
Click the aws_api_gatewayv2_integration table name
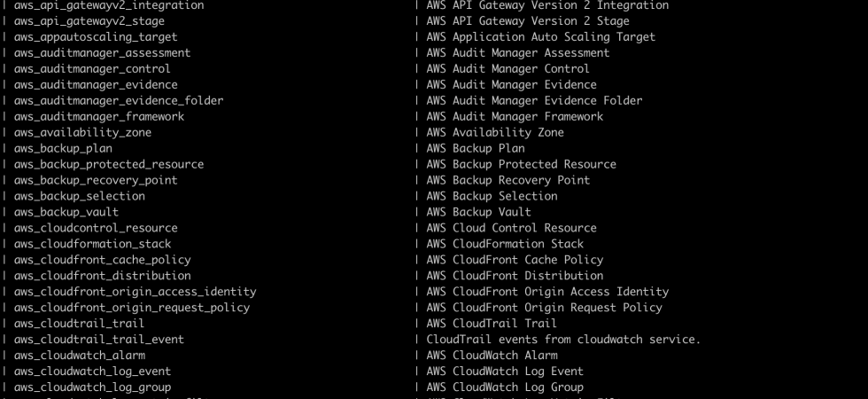pyautogui.click(x=109, y=5)
